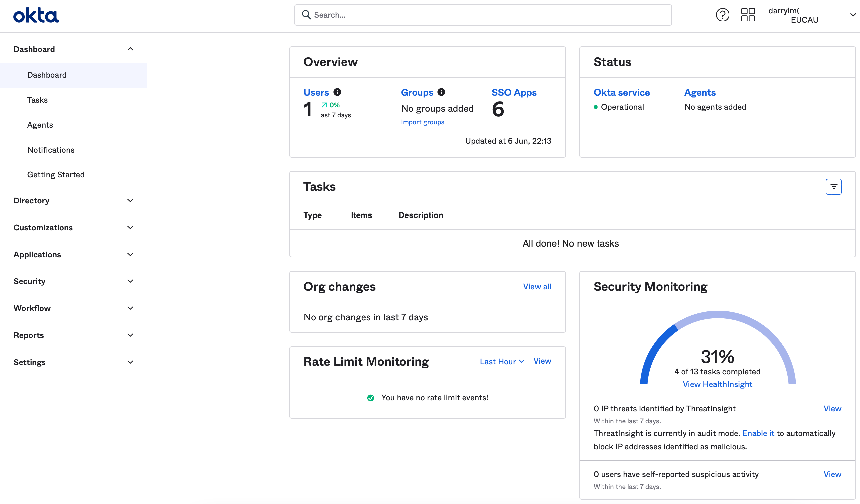Open the Last Hour dropdown
The height and width of the screenshot is (504, 860).
pyautogui.click(x=502, y=361)
